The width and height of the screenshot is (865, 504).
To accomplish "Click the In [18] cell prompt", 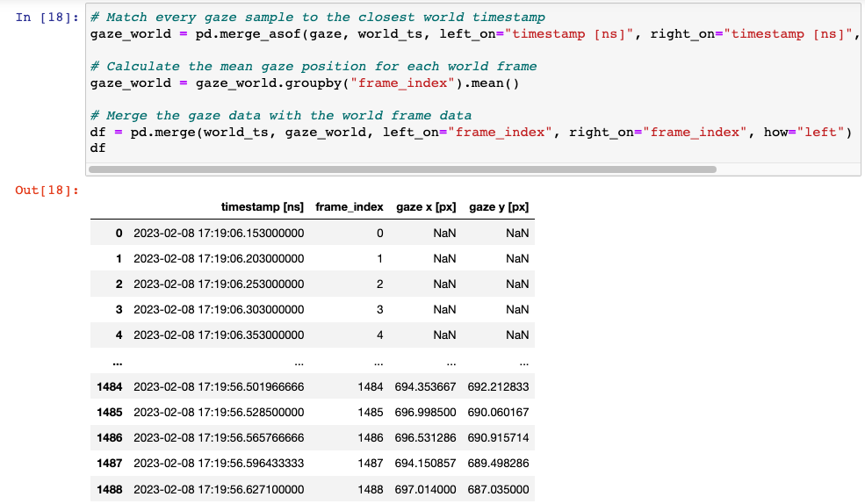I will point(47,17).
